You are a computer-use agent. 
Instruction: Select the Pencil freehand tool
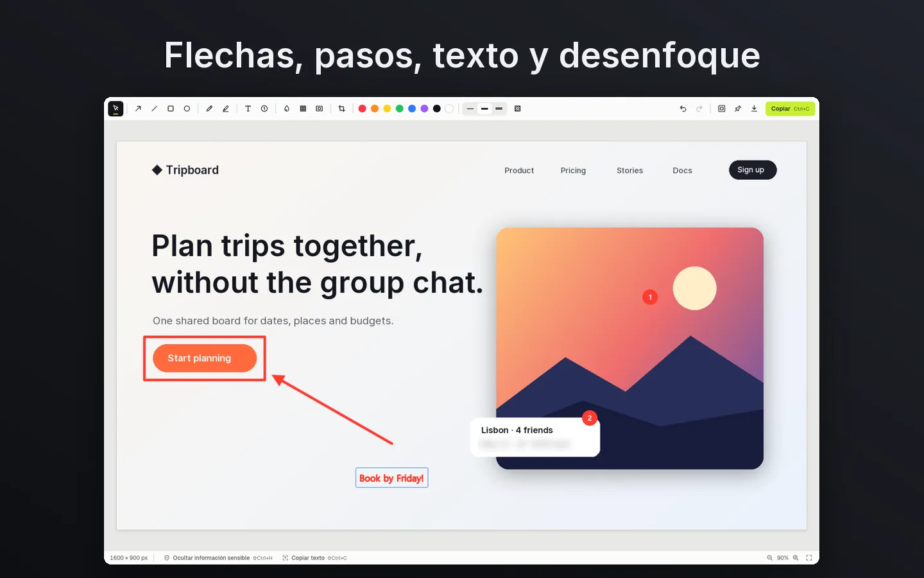pyautogui.click(x=209, y=109)
